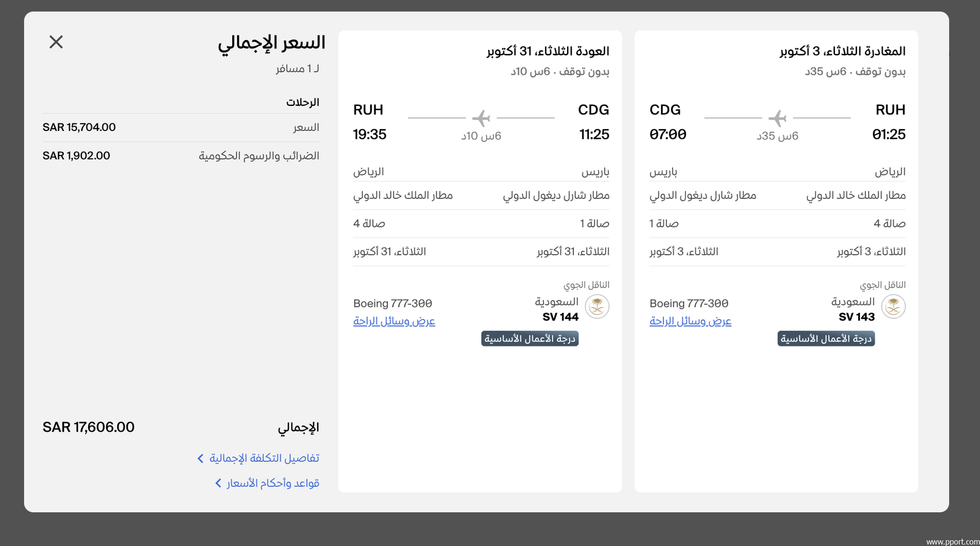Open عرض وسائل الراحة for flight SV 143
This screenshot has height=546, width=980.
(x=690, y=321)
